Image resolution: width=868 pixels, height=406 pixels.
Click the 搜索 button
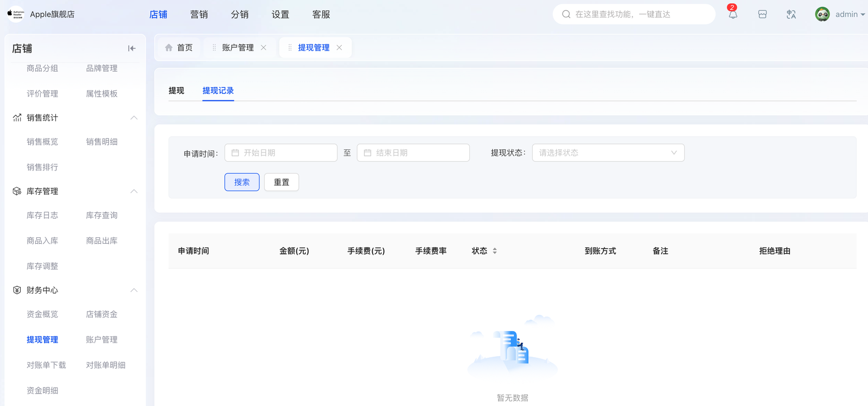pos(242,182)
